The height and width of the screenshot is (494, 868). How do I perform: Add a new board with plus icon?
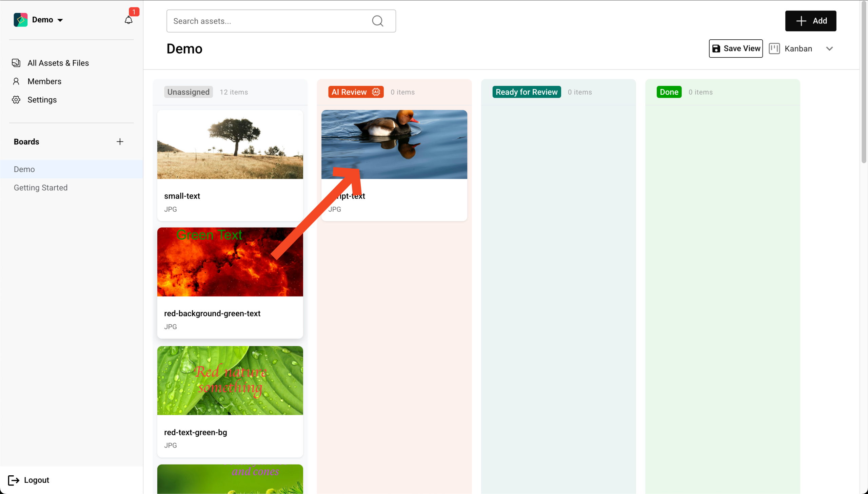click(120, 141)
